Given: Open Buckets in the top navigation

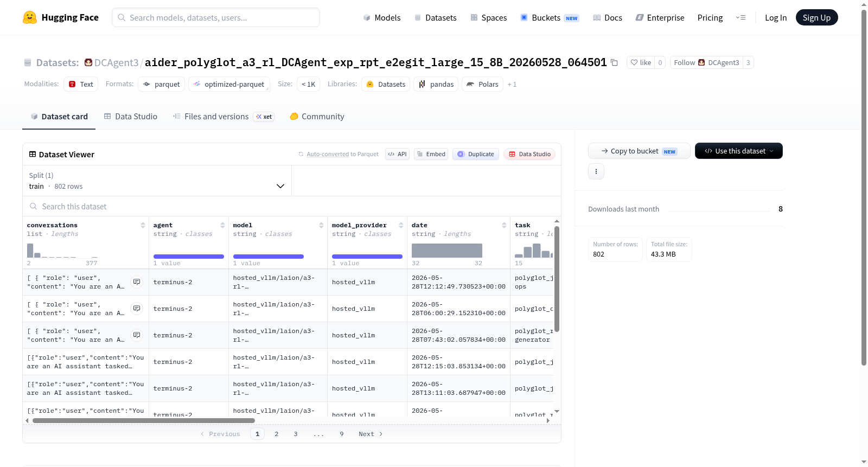Looking at the screenshot, I should [x=550, y=17].
